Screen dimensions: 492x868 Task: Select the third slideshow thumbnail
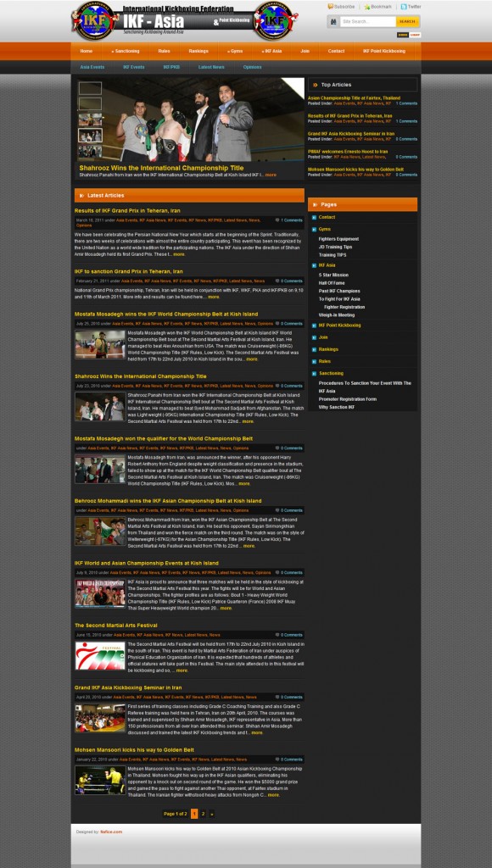pos(90,120)
